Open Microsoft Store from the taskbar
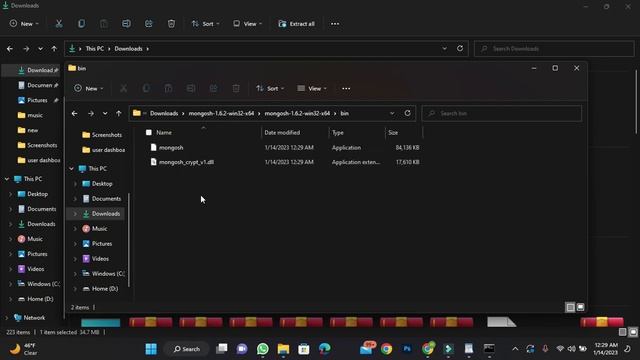Image resolution: width=640 pixels, height=360 pixels. click(304, 349)
